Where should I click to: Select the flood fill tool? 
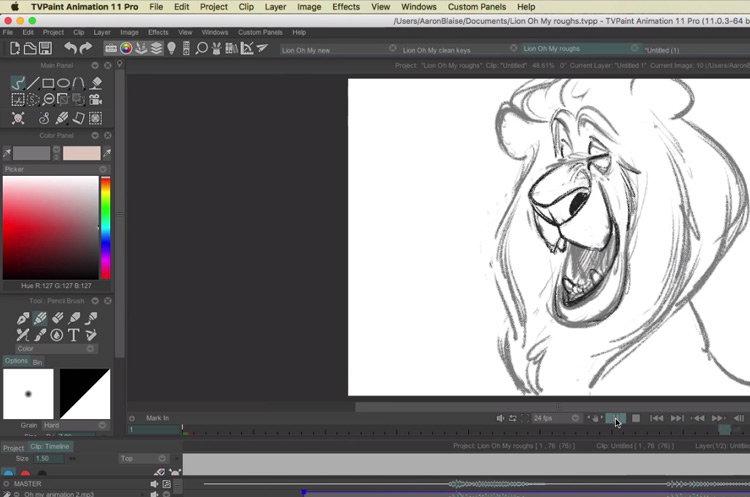pos(96,83)
